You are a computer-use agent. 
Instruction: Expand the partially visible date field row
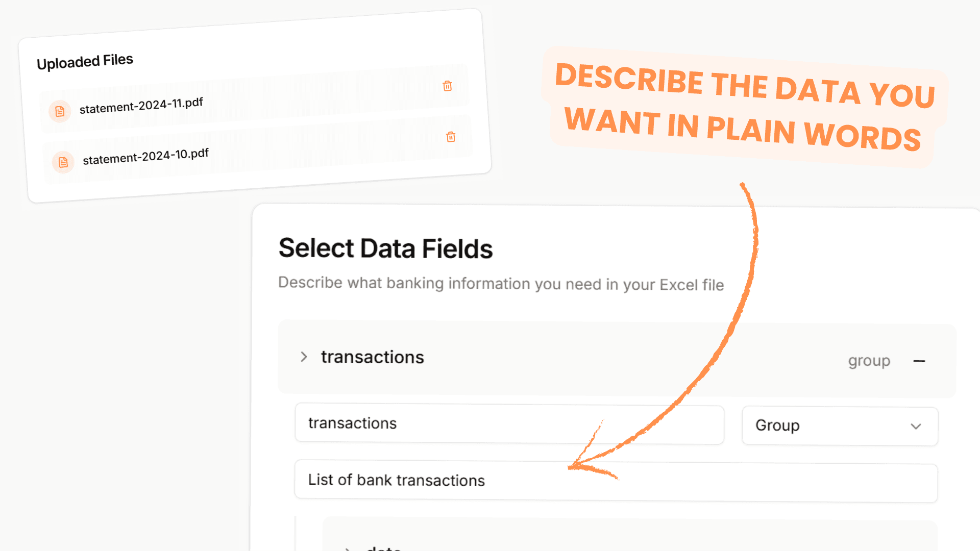click(x=348, y=548)
